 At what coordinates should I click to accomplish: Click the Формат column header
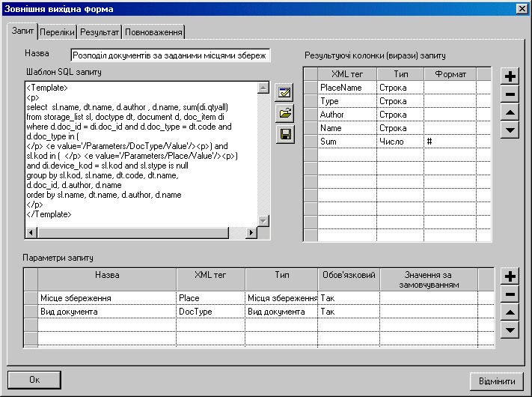pyautogui.click(x=450, y=74)
